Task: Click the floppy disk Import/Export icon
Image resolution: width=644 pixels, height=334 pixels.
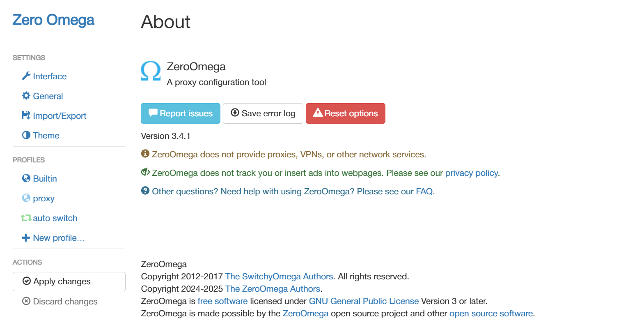Action: click(26, 115)
